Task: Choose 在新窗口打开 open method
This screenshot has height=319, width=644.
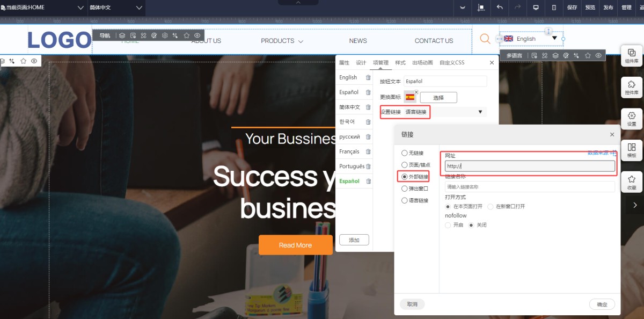Action: click(491, 206)
